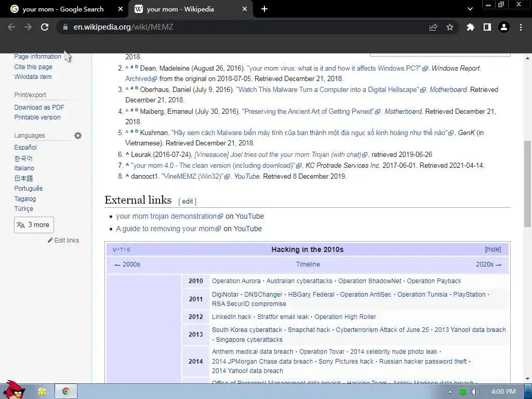
Task: Open the Page information link
Action: pos(37,57)
